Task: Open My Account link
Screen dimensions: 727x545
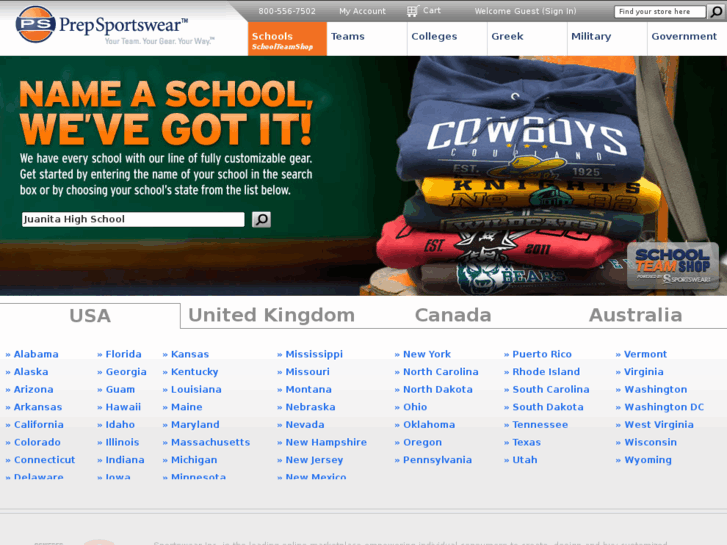Action: [362, 11]
